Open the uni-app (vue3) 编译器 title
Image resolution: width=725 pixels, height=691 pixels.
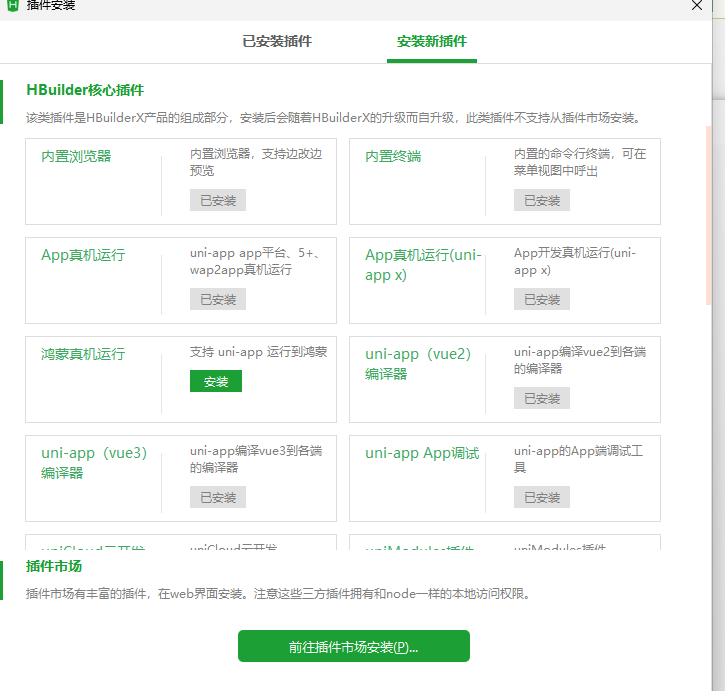pos(94,463)
